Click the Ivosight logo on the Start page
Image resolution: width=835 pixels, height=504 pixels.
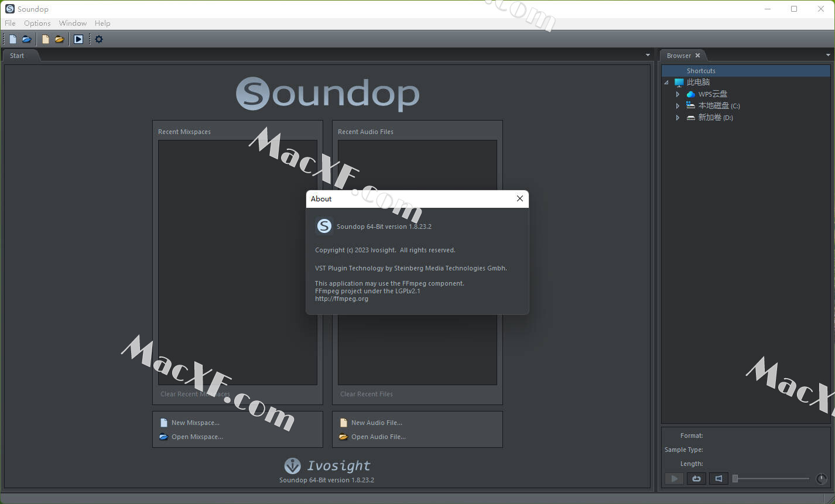click(327, 465)
